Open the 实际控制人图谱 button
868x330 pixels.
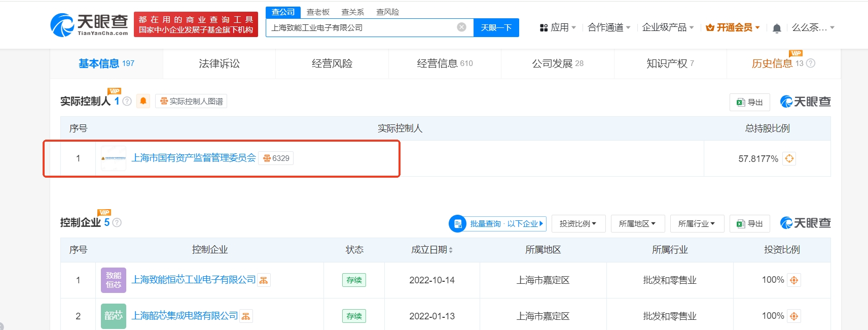click(191, 101)
